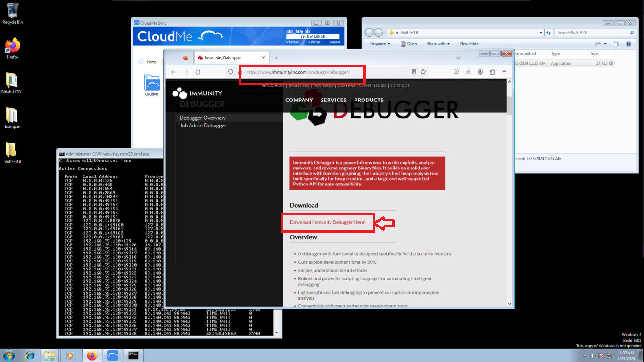644x362 pixels.
Task: Click Upgrade in the CloudMe window
Action: [x=292, y=42]
